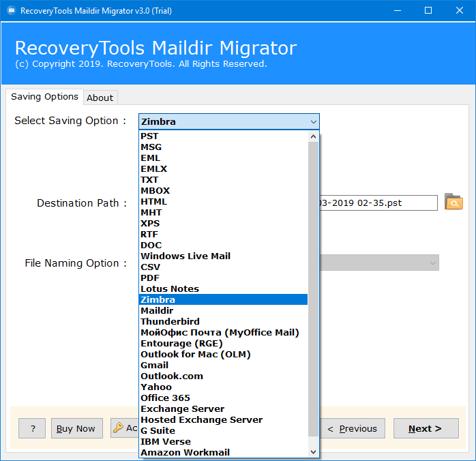This screenshot has width=476, height=461.
Task: Choose Entourage (RGE) option
Action: click(223, 343)
